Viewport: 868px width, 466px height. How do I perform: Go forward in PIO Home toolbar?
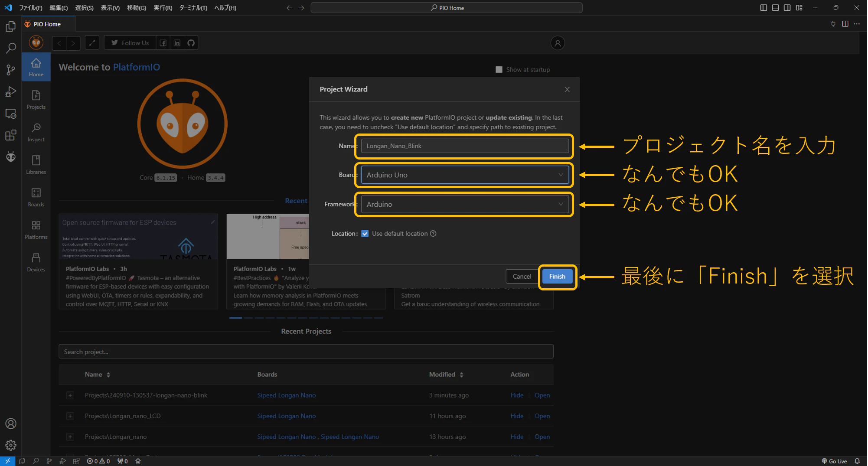click(73, 43)
